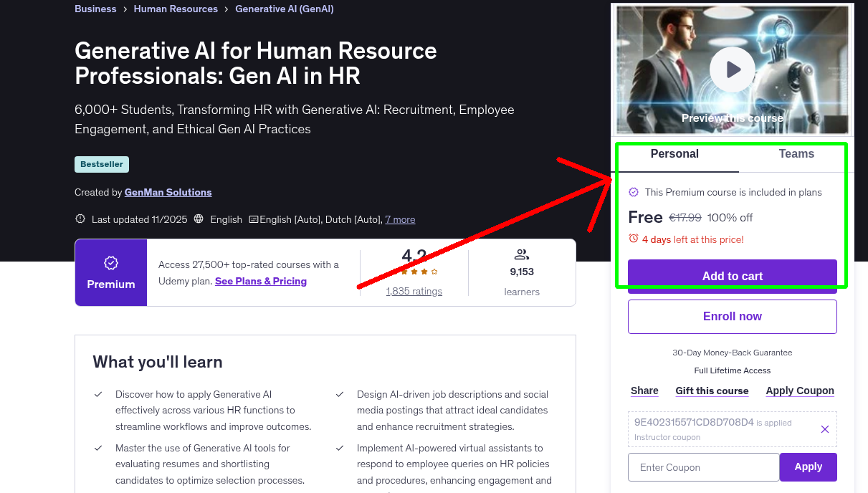Click the Premium badge checkmark icon
The height and width of the screenshot is (493, 868).
pyautogui.click(x=110, y=264)
